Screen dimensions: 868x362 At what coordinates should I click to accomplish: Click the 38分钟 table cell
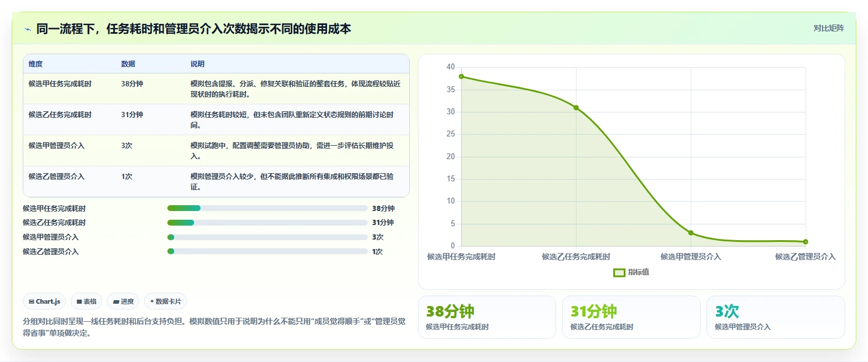coord(132,84)
